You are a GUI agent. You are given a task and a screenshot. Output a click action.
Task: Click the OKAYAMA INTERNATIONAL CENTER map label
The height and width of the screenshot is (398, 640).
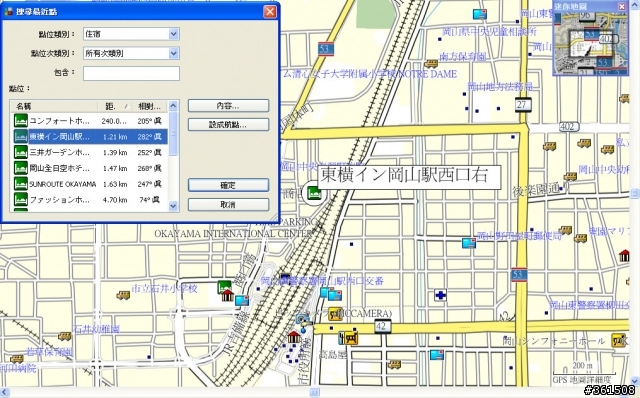coord(234,234)
